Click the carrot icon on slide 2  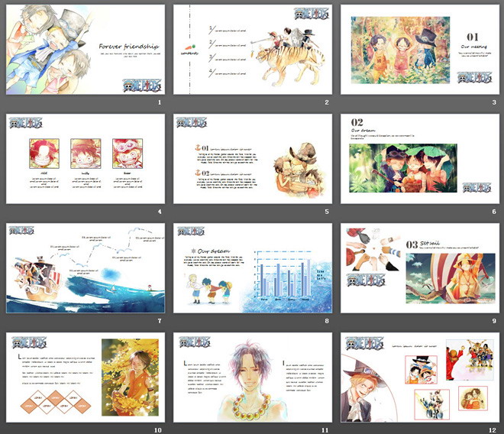pyautogui.click(x=190, y=47)
